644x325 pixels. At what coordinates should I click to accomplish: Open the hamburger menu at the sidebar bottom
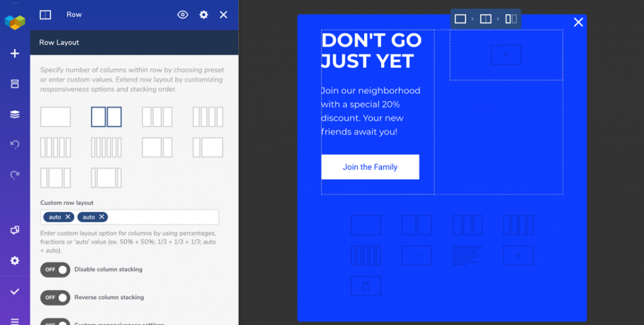pos(15,321)
